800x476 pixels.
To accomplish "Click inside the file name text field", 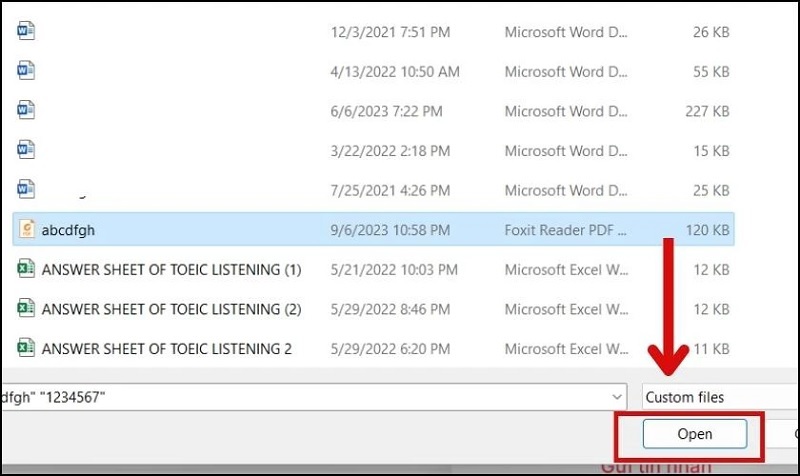I will [300, 397].
